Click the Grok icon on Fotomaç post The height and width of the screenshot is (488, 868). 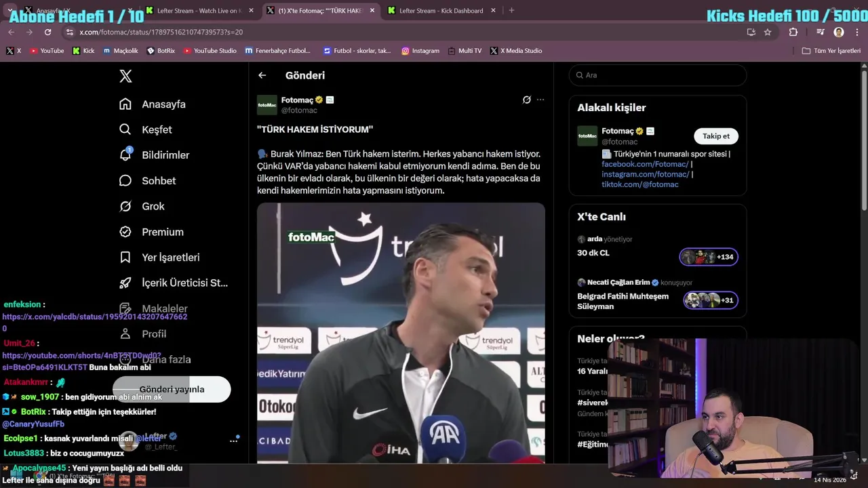(x=526, y=100)
